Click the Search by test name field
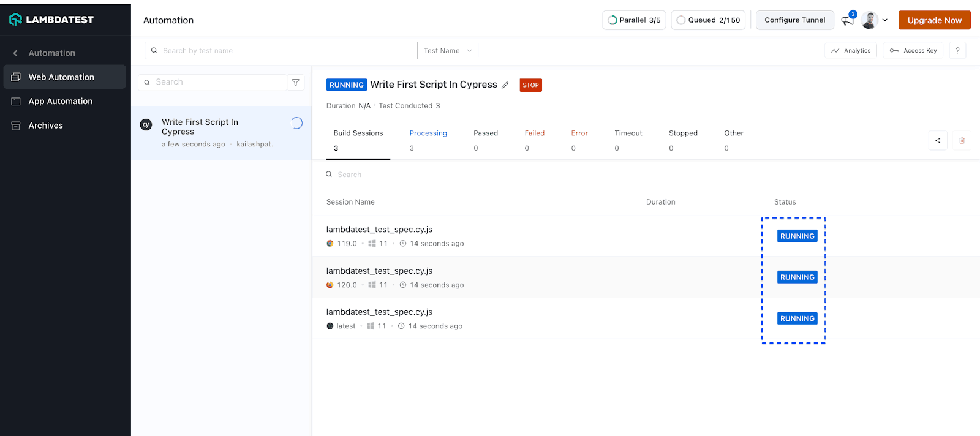980x436 pixels. (x=282, y=51)
